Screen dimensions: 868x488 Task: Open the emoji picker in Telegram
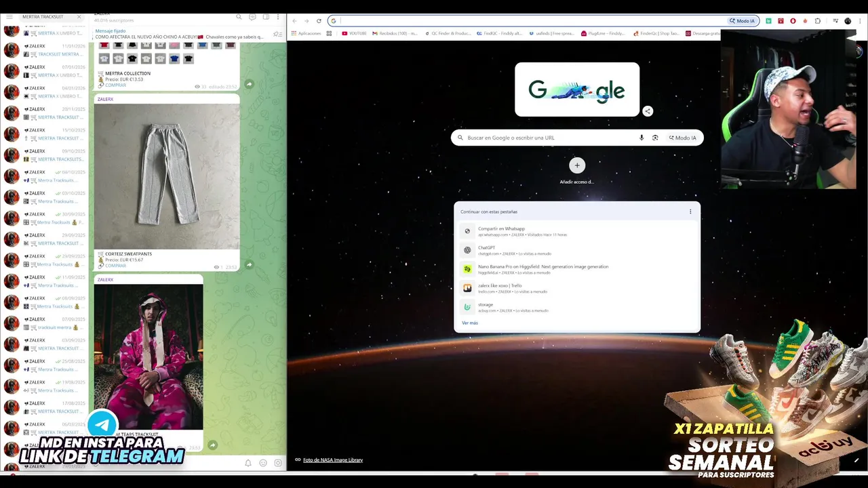pyautogui.click(x=263, y=463)
